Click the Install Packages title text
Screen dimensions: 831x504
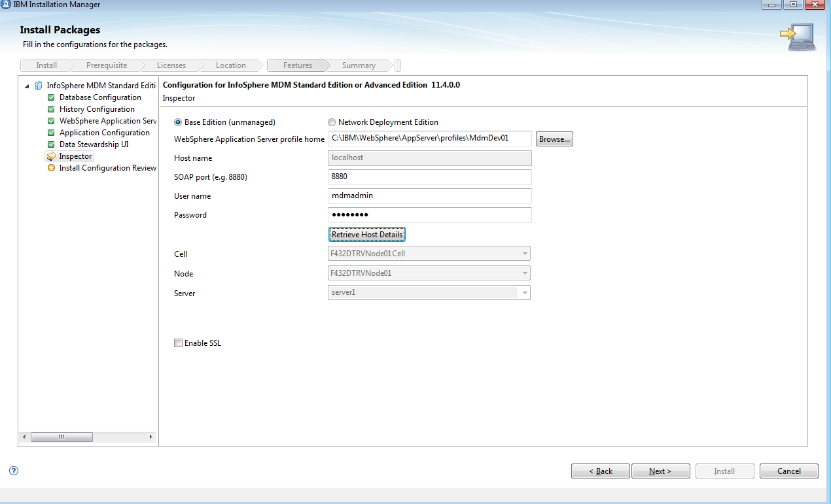click(x=60, y=30)
